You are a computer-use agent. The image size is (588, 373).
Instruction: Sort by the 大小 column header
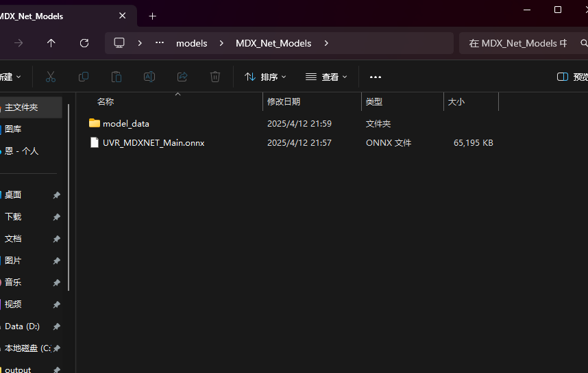point(456,102)
